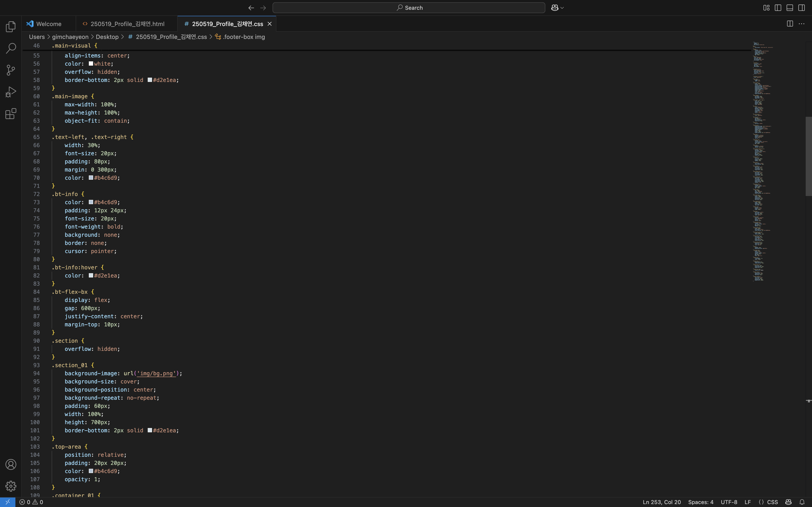The image size is (812, 507).
Task: Switch to the Welcome tab
Action: pos(49,24)
